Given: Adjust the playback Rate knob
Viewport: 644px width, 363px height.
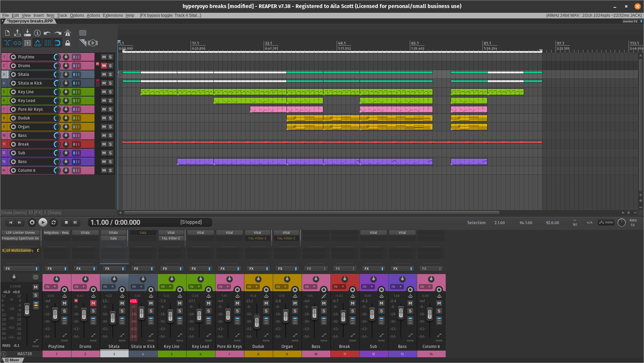Looking at the screenshot, I should coord(622,222).
